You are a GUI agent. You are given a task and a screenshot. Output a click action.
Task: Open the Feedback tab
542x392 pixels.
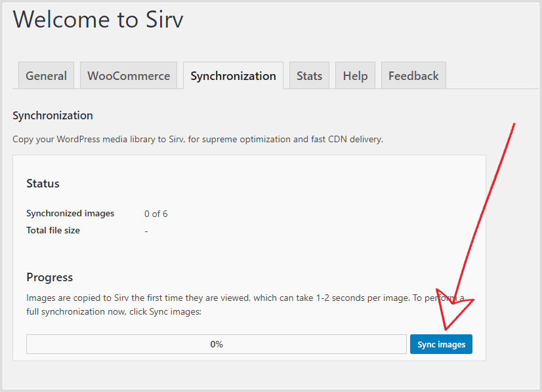pyautogui.click(x=413, y=75)
